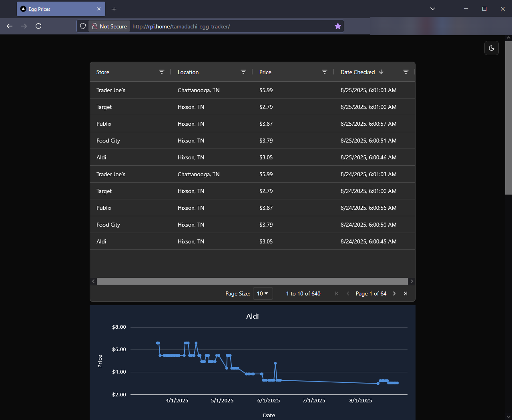This screenshot has width=512, height=420.
Task: Click the table's horizontal scrollbar
Action: coord(252,281)
